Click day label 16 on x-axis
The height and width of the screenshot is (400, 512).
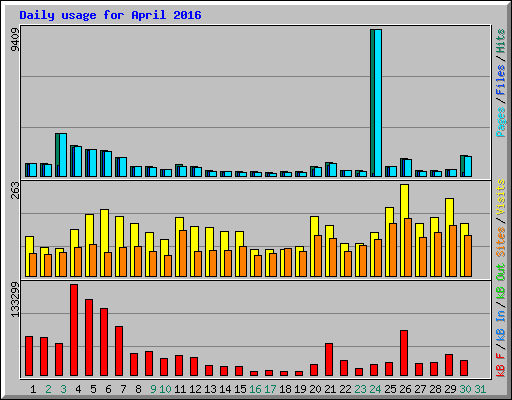click(x=255, y=389)
